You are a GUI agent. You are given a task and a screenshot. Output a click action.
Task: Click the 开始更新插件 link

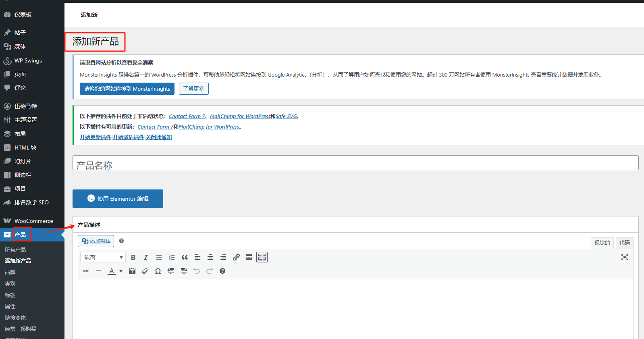pyautogui.click(x=96, y=137)
